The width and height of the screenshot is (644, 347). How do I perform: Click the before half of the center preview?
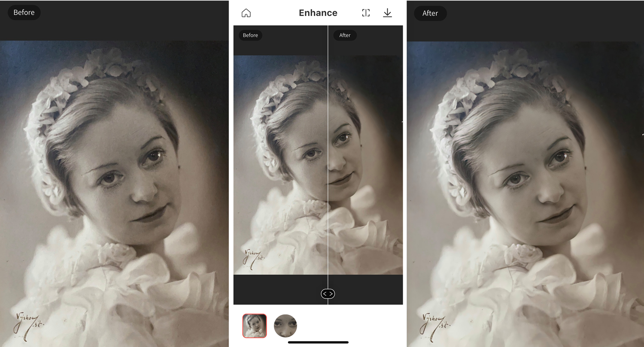point(279,172)
